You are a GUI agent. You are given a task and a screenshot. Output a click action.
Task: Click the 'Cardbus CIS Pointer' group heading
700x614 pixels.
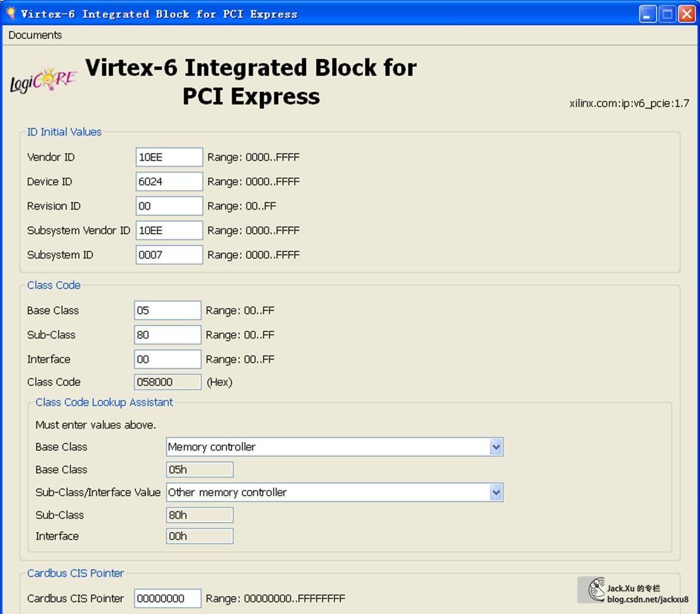pyautogui.click(x=76, y=573)
